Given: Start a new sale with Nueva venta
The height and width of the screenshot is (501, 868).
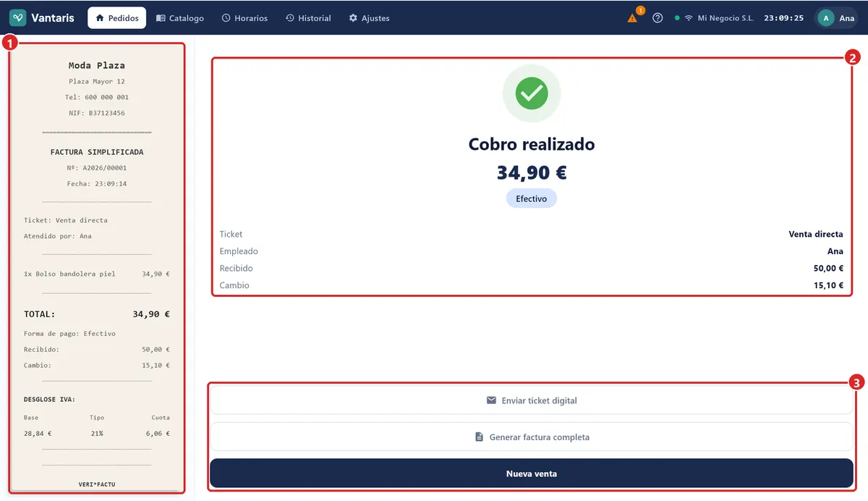Looking at the screenshot, I should [x=532, y=473].
